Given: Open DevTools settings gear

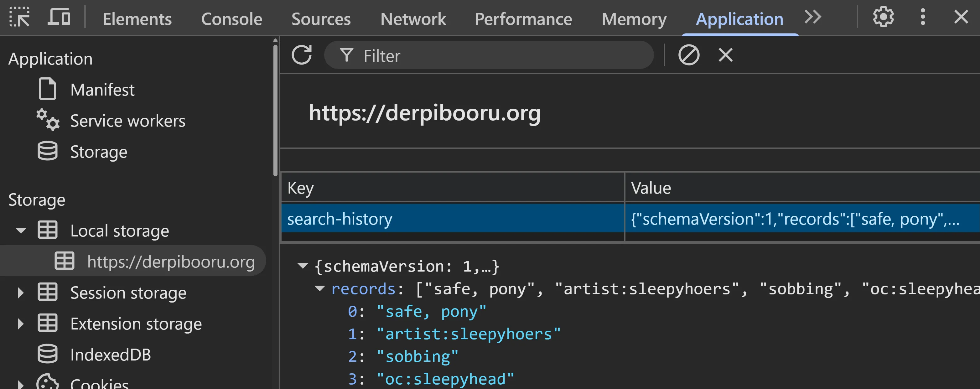Looking at the screenshot, I should pyautogui.click(x=883, y=17).
